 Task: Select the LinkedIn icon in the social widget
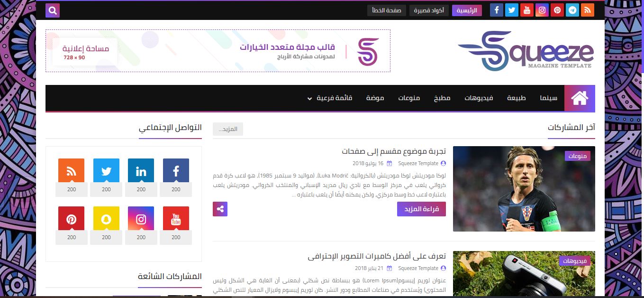tap(141, 170)
